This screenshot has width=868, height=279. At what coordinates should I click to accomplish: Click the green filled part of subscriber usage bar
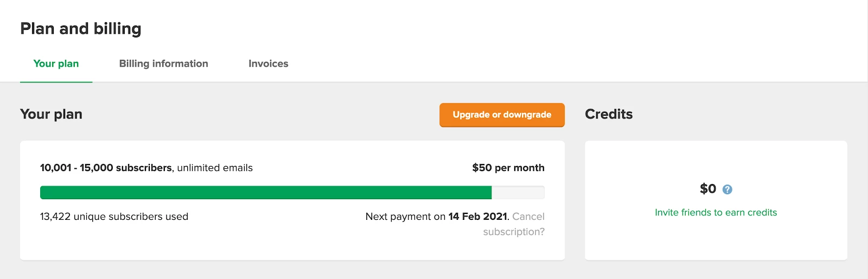pos(266,192)
